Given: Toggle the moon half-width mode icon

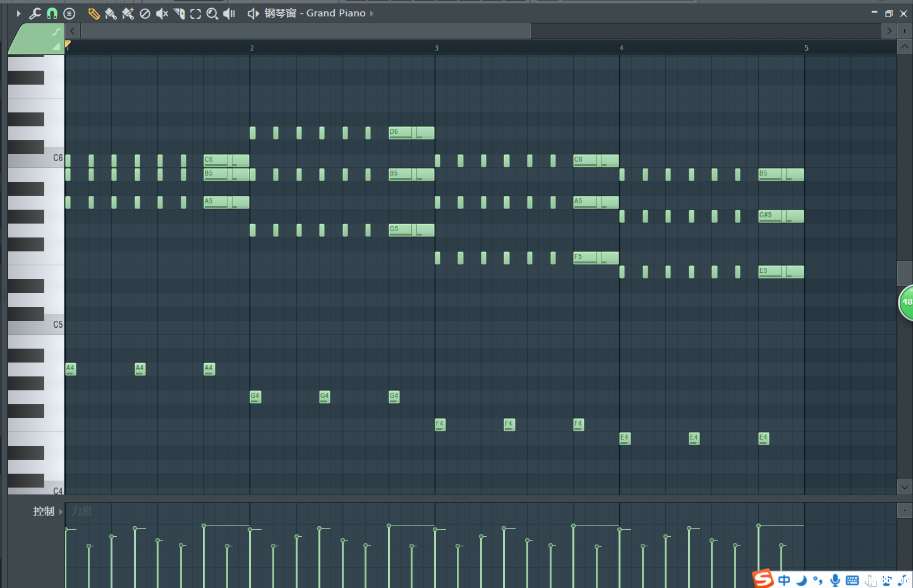Looking at the screenshot, I should [801, 580].
